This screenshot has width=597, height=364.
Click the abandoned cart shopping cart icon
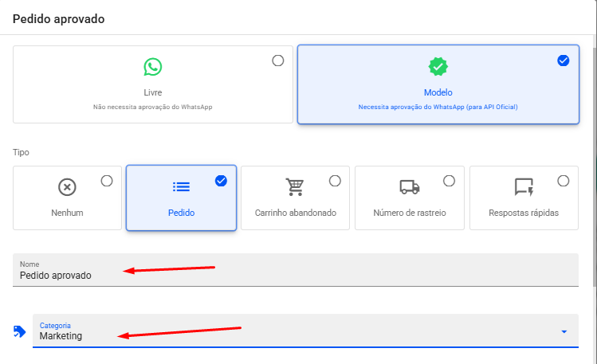pos(295,187)
